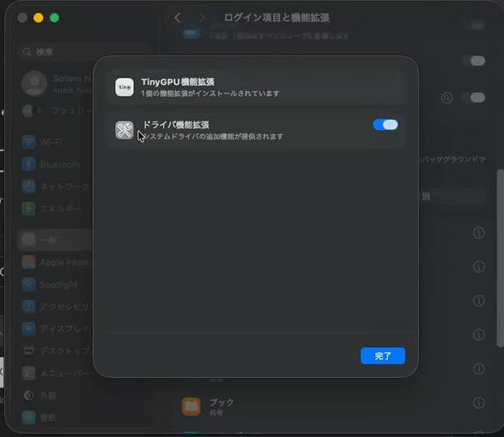Click the Spotlight sidebar icon
Viewport: 504px width, 437px height.
click(x=28, y=285)
